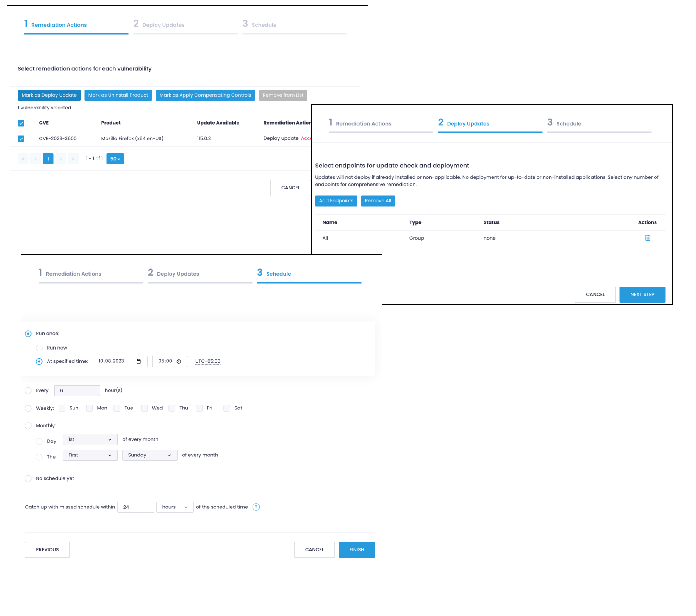This screenshot has width=696, height=616.
Task: Delete the All group using trash icon
Action: [648, 238]
